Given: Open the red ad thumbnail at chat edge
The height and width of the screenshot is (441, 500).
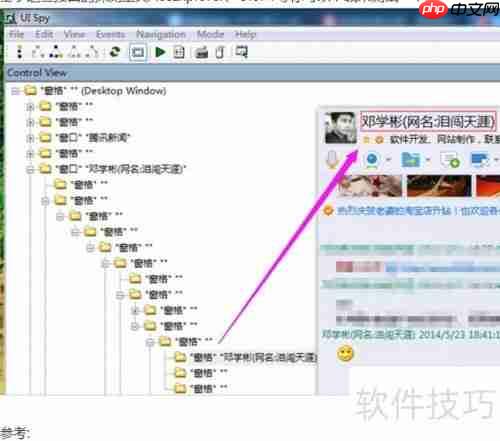Looking at the screenshot, I should tap(488, 186).
